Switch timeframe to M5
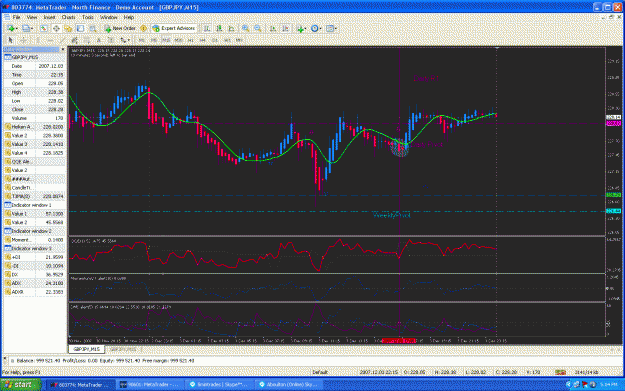 tap(154, 40)
